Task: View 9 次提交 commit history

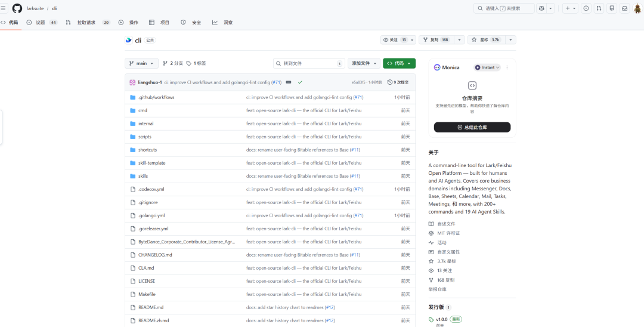Action: [x=398, y=82]
